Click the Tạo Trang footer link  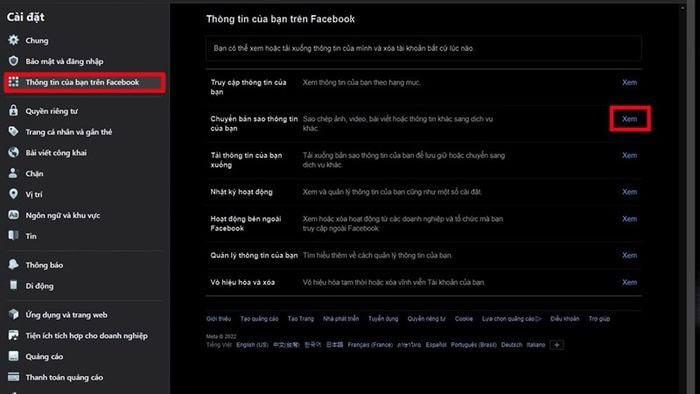(301, 319)
